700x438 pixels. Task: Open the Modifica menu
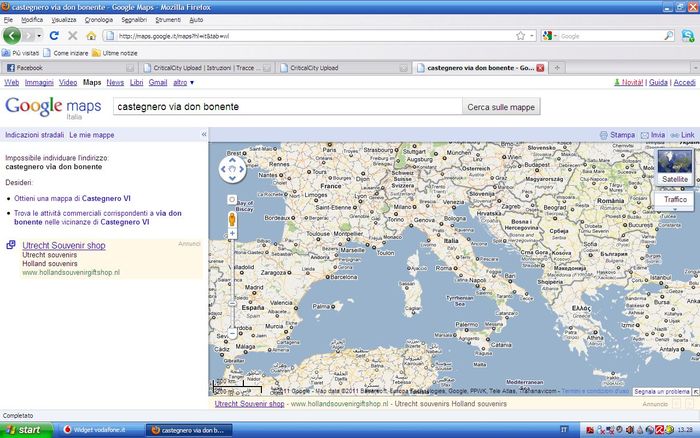[32, 20]
